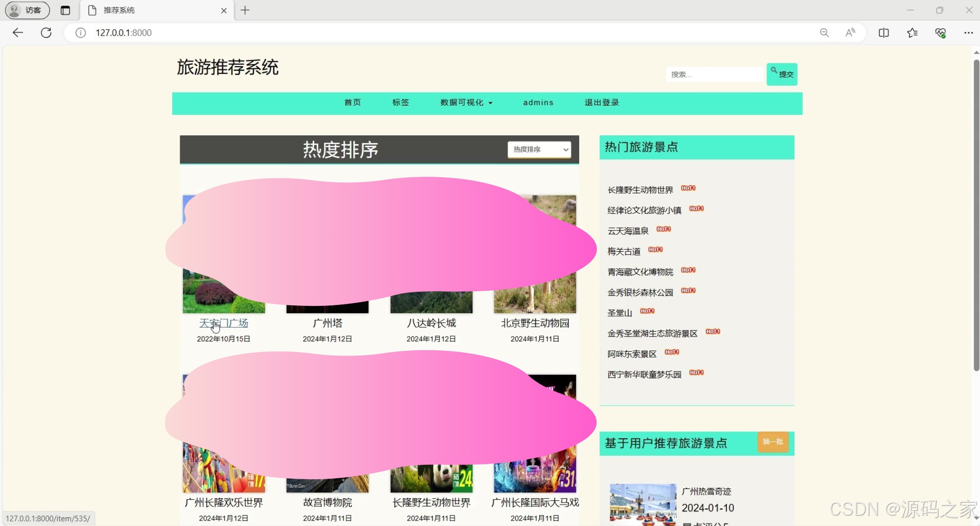Click the 换一批 refresh recommendations button
Image resolution: width=980 pixels, height=526 pixels.
pos(773,442)
